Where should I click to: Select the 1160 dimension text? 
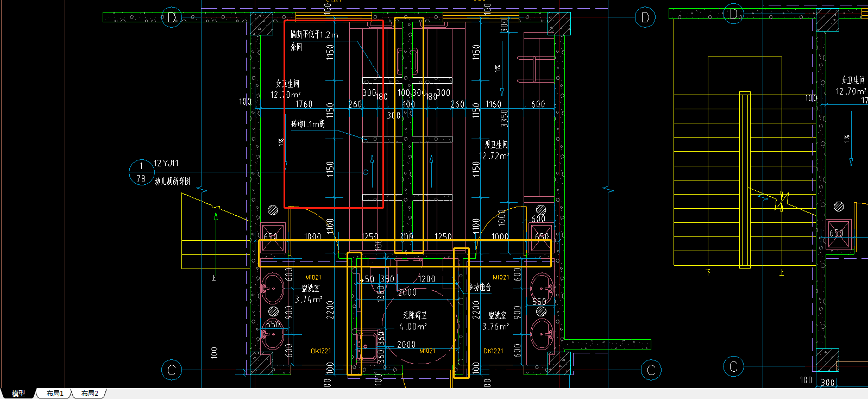tap(493, 104)
